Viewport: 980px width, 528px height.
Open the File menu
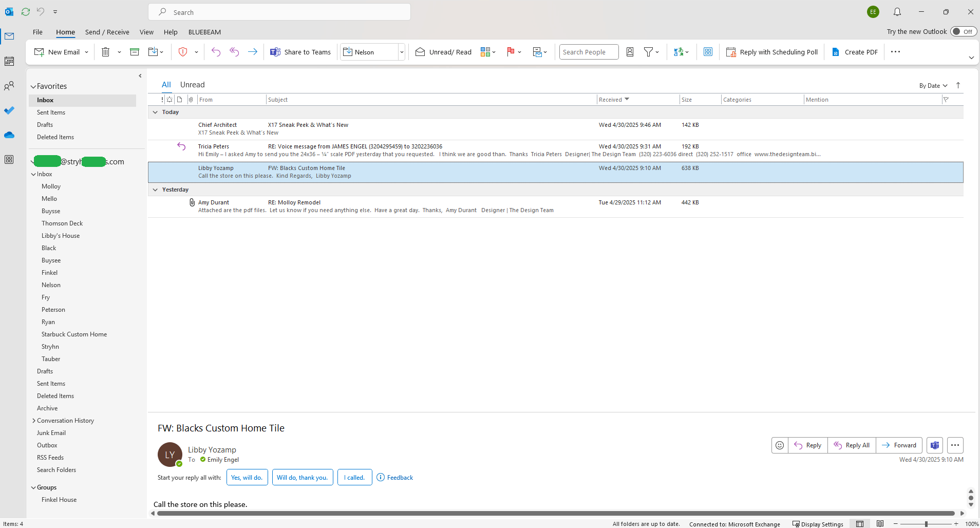37,32
